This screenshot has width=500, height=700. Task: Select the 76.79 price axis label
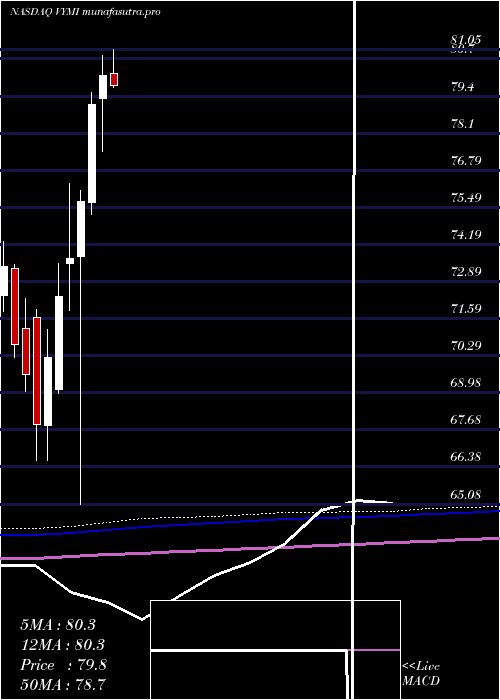point(466,160)
